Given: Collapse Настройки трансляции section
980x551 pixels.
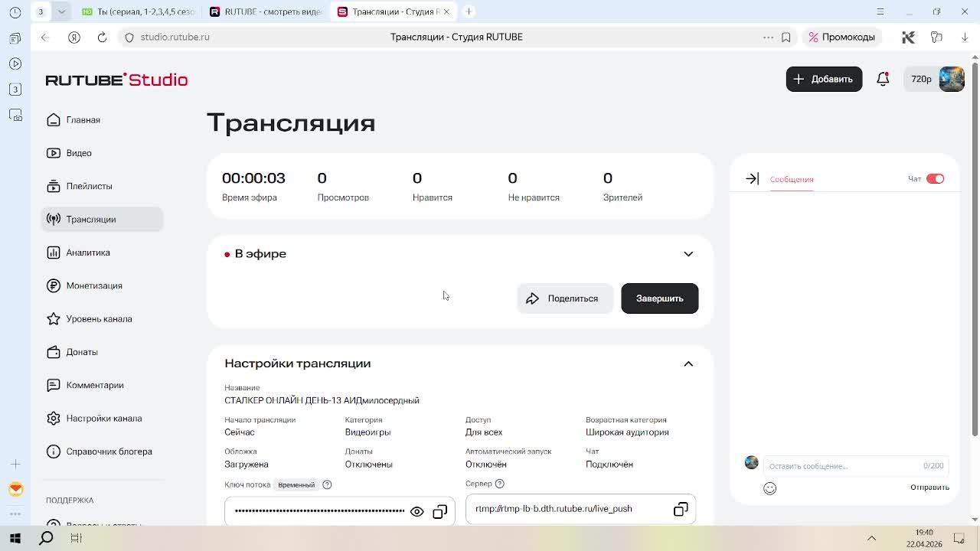Looking at the screenshot, I should 688,364.
